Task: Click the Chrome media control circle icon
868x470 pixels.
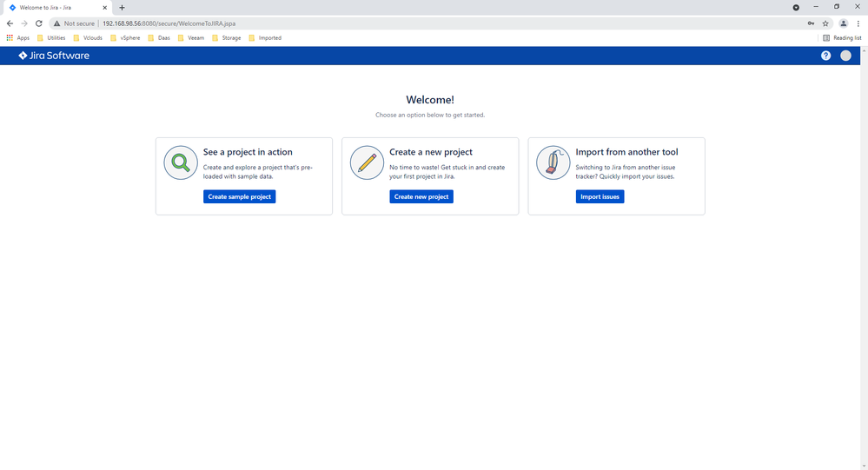Action: pyautogui.click(x=796, y=7)
